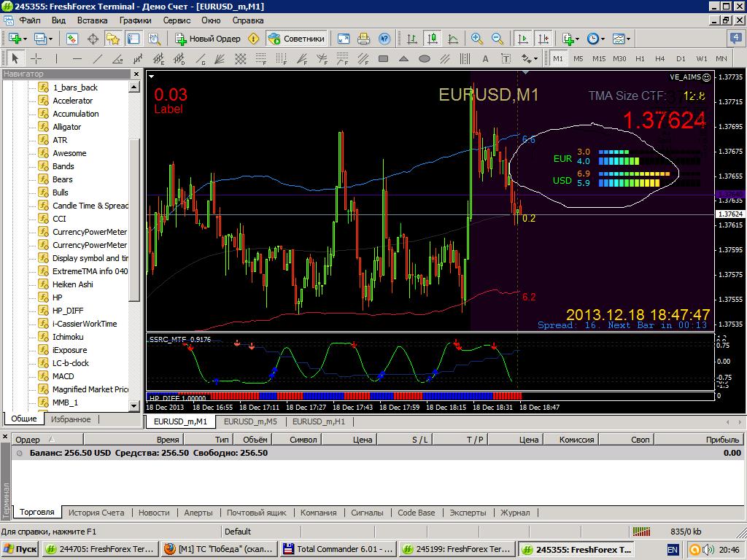
Task: Open the Windows Пуск start button
Action: click(20, 549)
